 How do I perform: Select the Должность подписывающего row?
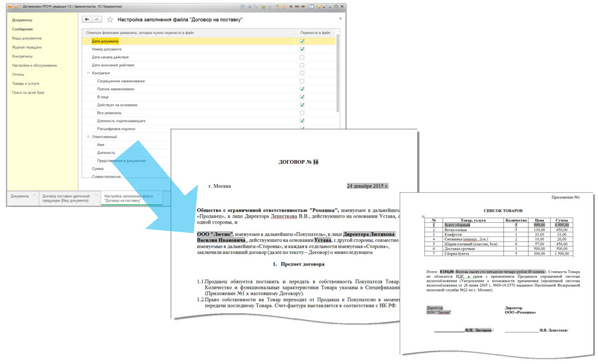pos(208,121)
